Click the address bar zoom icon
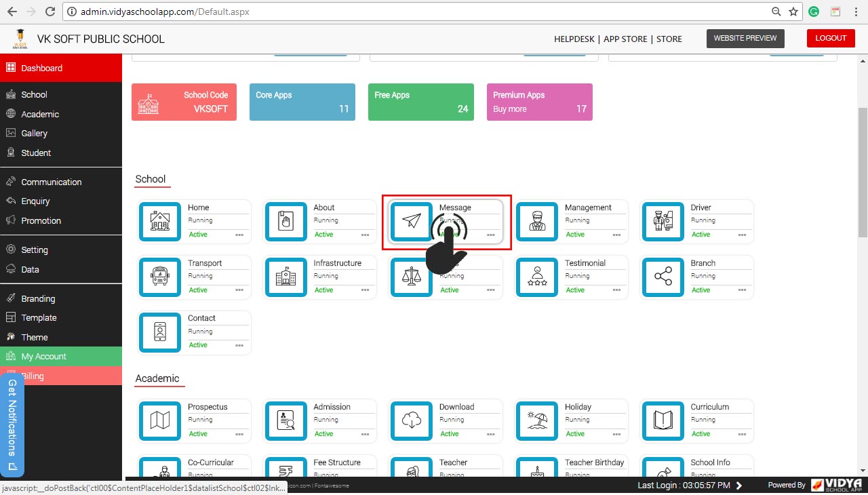 (776, 12)
